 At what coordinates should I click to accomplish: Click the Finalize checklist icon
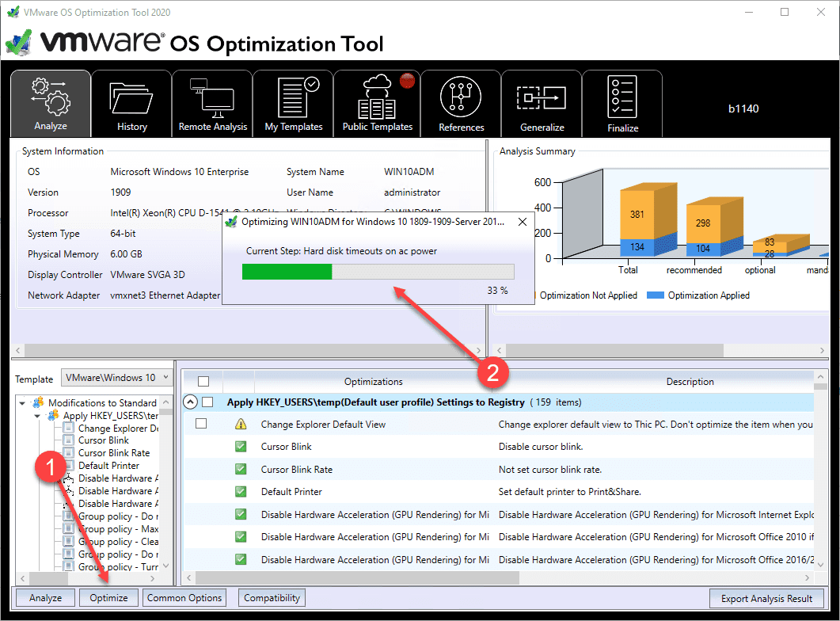(x=622, y=97)
